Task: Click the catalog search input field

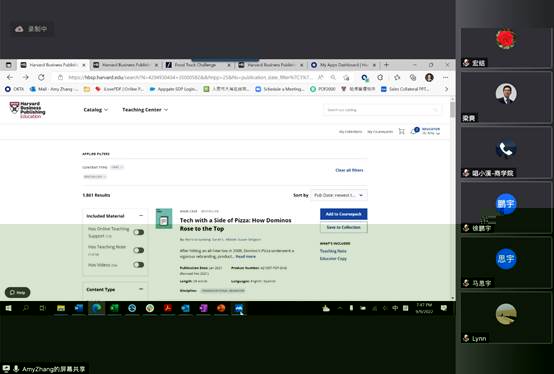Action: (x=382, y=110)
